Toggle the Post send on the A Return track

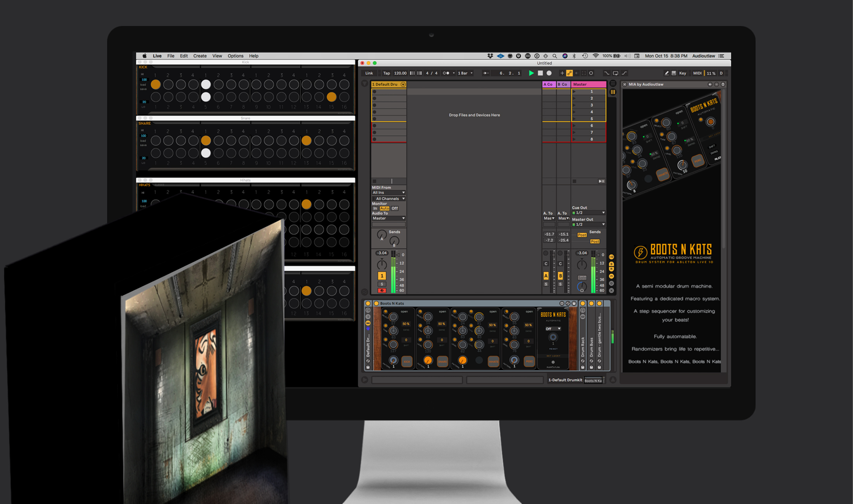582,235
